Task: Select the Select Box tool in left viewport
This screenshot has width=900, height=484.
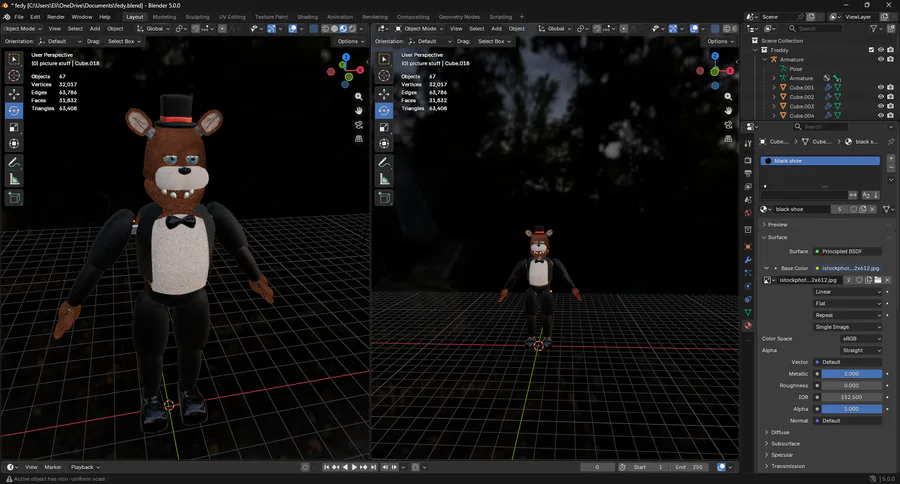Action: tap(14, 59)
